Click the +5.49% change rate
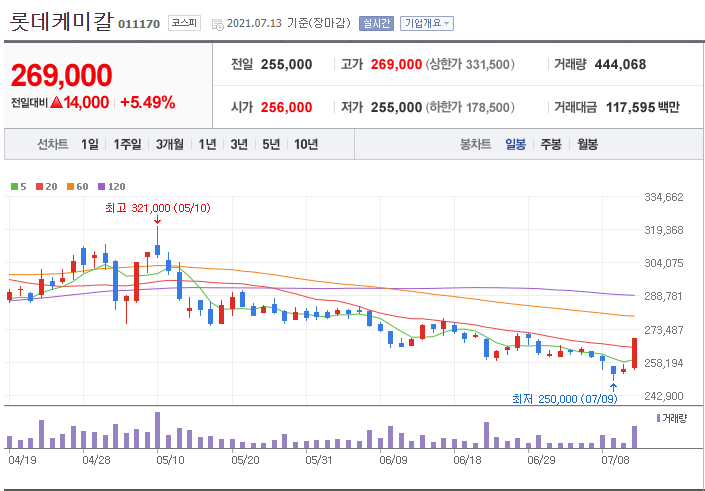The height and width of the screenshot is (491, 705). tap(148, 103)
